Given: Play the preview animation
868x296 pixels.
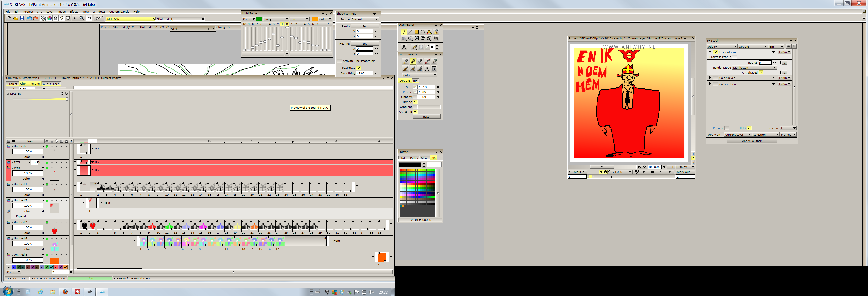Looking at the screenshot, I should (644, 172).
